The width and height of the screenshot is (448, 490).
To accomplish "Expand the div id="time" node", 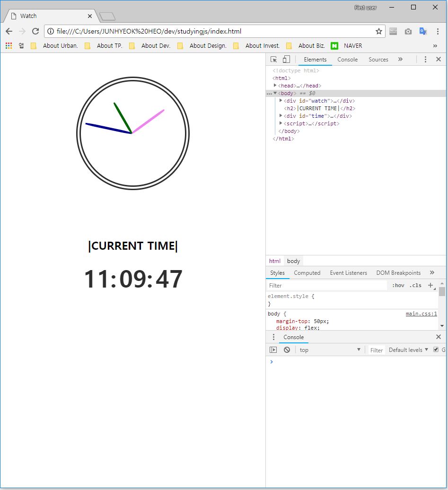I will pos(281,115).
